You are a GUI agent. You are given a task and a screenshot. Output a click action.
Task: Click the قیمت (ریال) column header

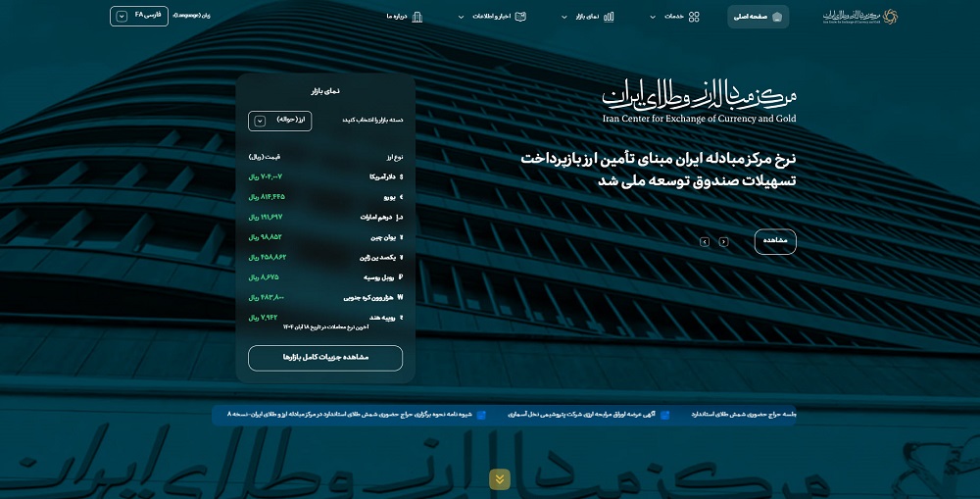click(265, 157)
